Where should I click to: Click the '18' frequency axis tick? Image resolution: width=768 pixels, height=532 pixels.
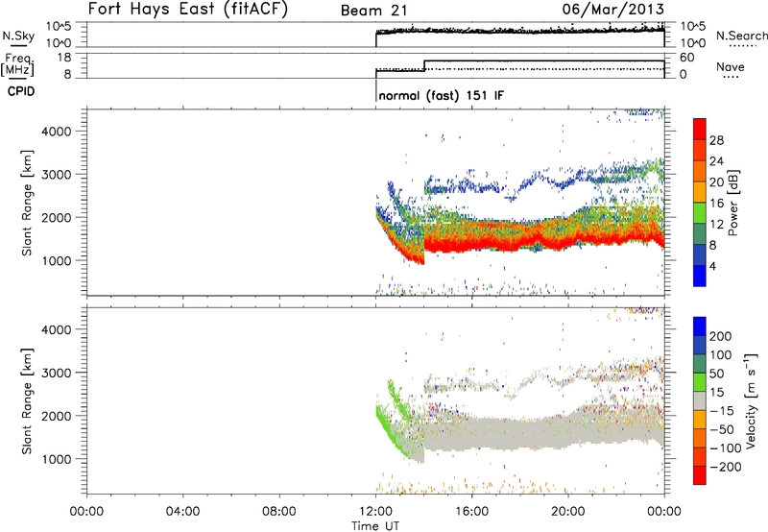[x=63, y=58]
